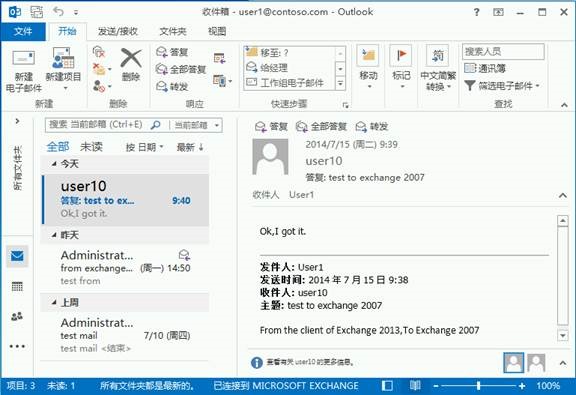Click the Junk mail icon in delete group

pos(99,86)
